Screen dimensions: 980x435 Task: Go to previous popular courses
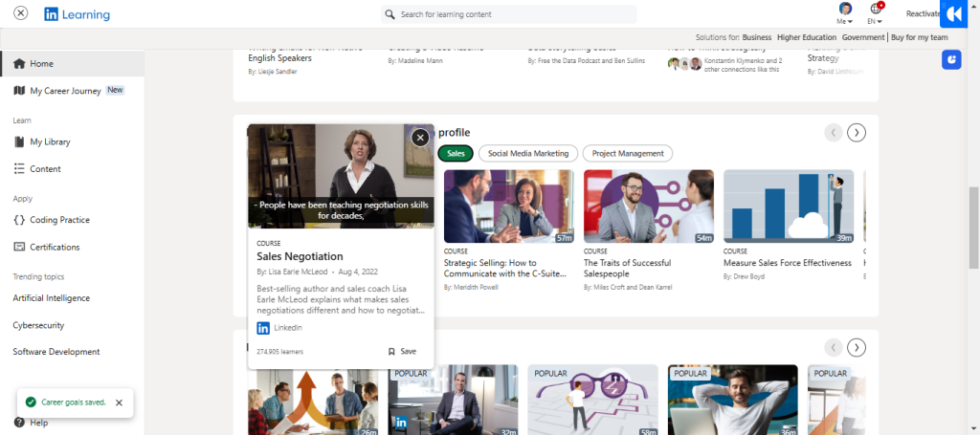coord(834,348)
